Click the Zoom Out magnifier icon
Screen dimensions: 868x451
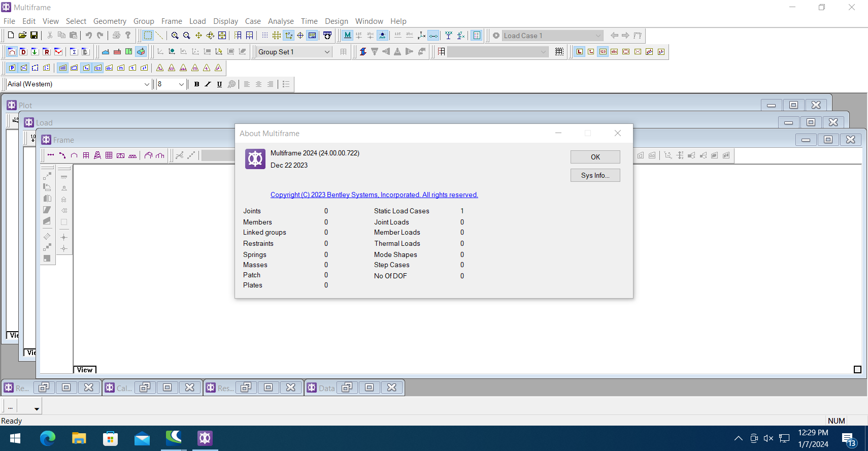click(186, 35)
